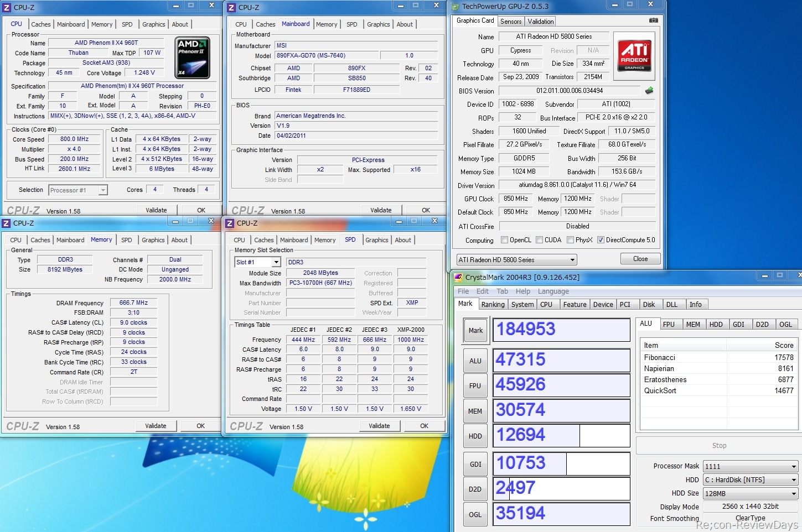Toggle the PhysX checkbox

[x=570, y=240]
